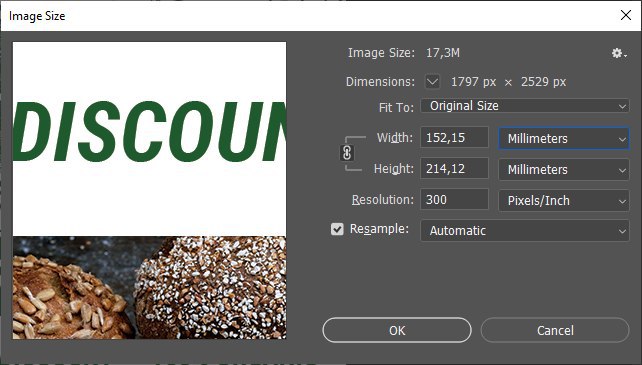This screenshot has height=365, width=642.
Task: Click the image preview thumbnail
Action: (149, 190)
